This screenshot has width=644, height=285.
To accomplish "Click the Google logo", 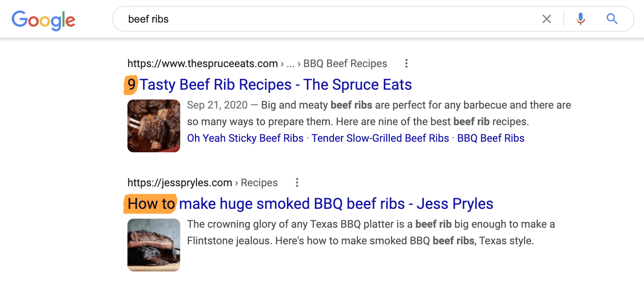I will [x=43, y=20].
